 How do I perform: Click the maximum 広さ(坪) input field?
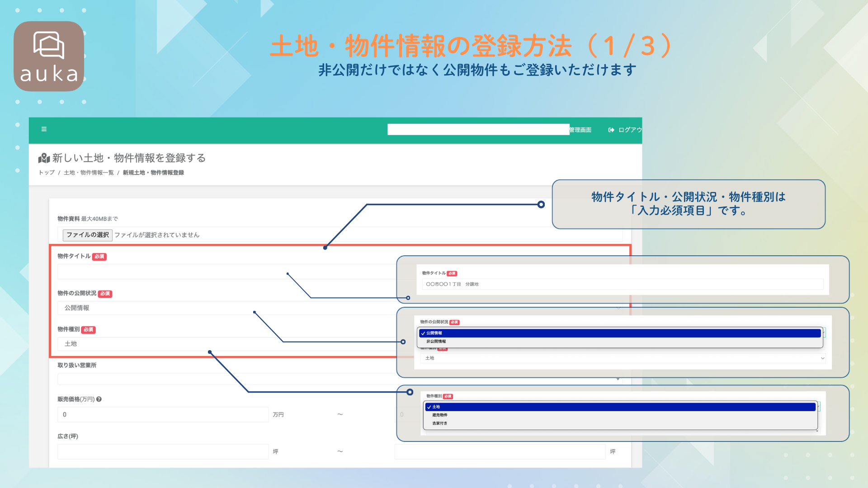click(x=500, y=452)
